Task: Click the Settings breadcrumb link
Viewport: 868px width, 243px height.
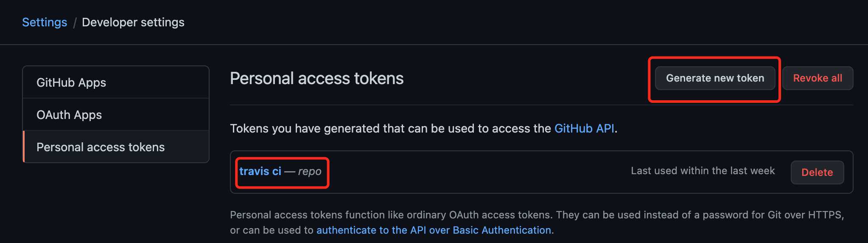Action: (x=45, y=22)
